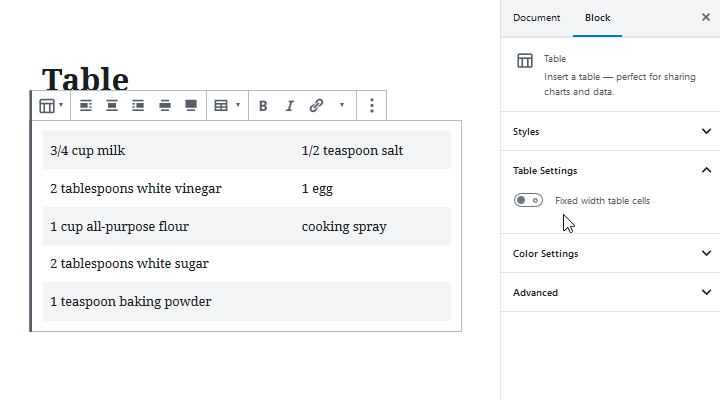This screenshot has height=400, width=720.
Task: Switch to the Document tab
Action: tap(537, 18)
